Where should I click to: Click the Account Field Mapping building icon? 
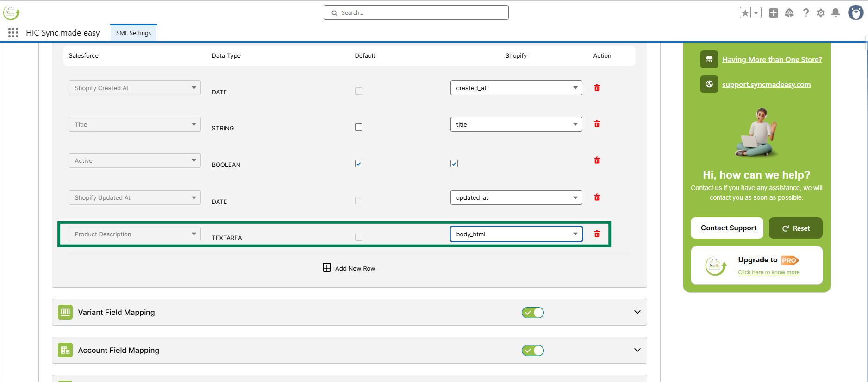click(65, 350)
